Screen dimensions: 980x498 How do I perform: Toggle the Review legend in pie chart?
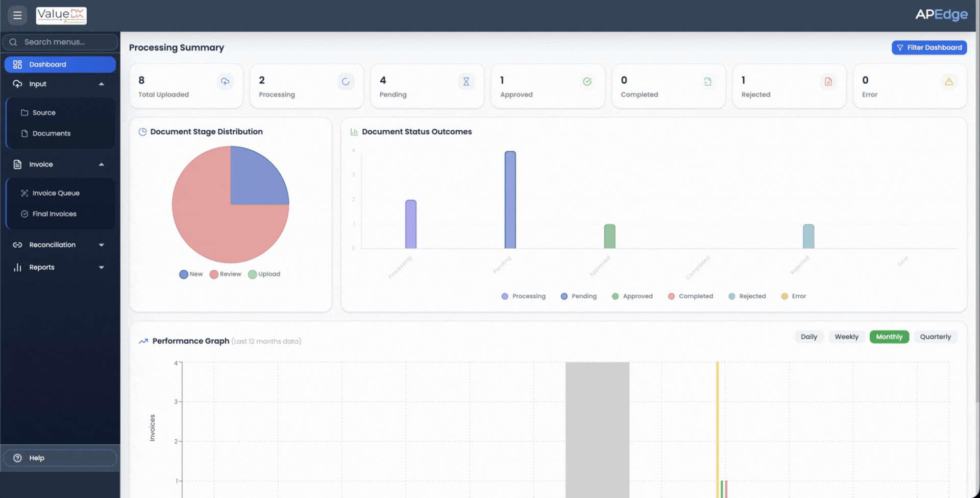pos(225,274)
